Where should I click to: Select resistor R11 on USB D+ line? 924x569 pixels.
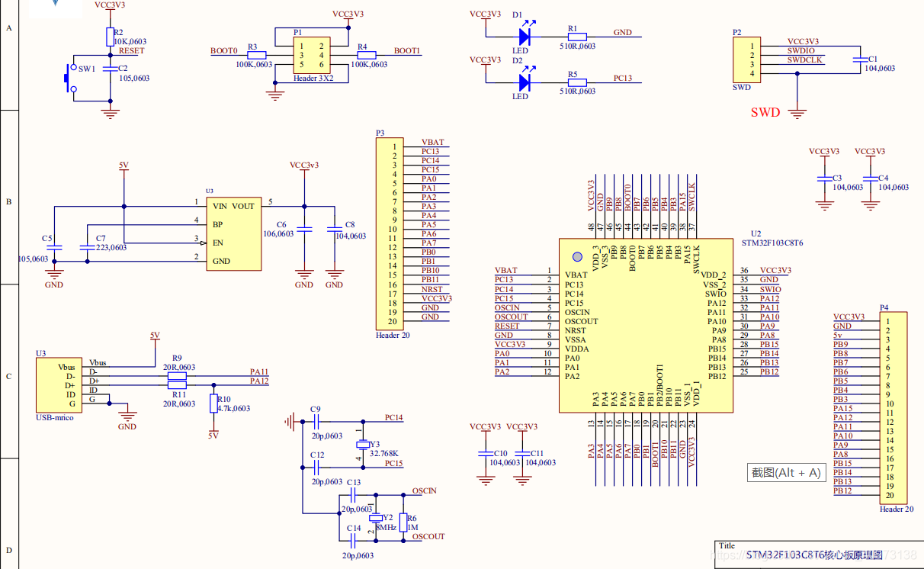point(176,385)
